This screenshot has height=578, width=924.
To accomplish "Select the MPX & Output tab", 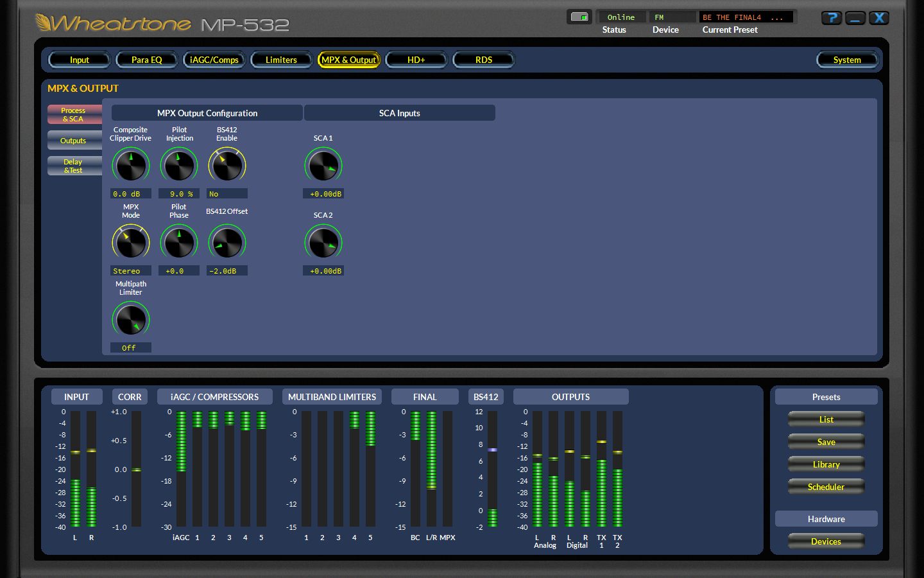I will point(349,60).
